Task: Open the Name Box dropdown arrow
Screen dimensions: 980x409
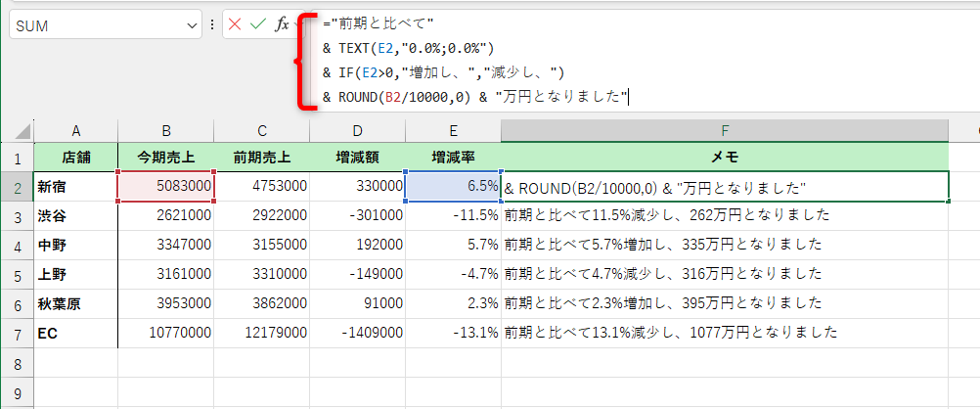Action: pyautogui.click(x=192, y=25)
